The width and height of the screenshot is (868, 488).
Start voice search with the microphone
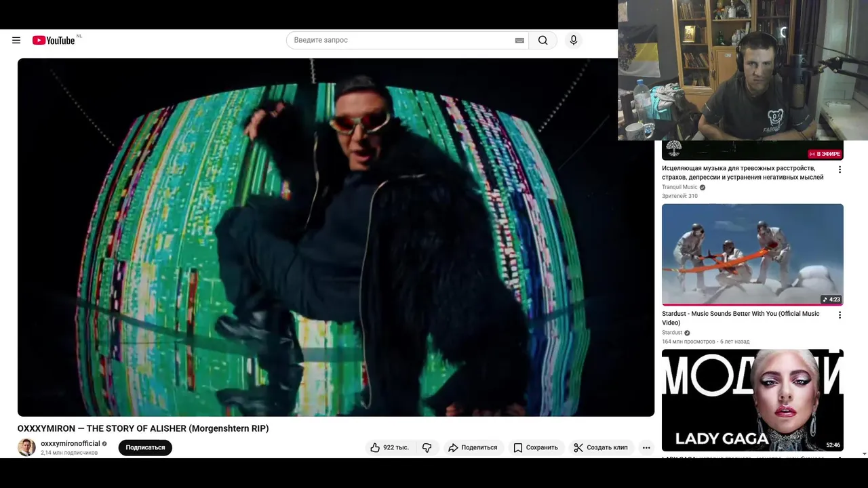pos(574,40)
